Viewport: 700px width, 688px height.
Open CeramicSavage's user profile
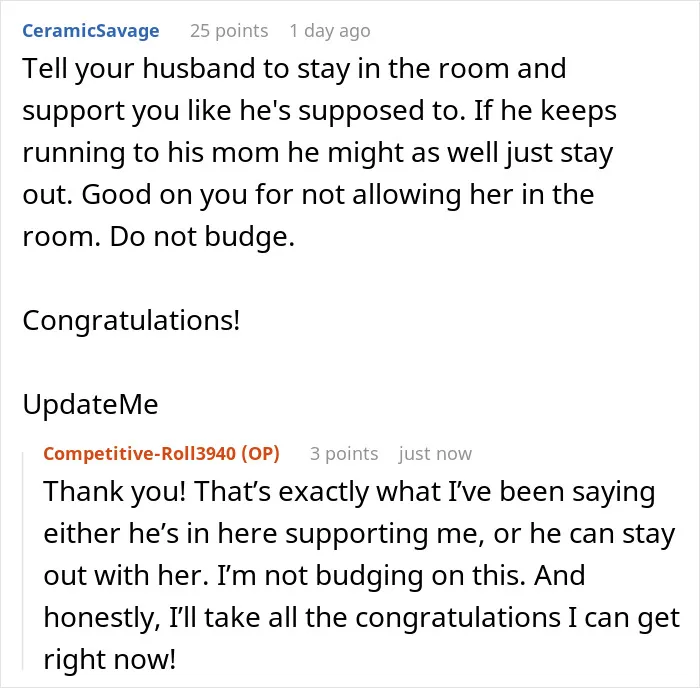(91, 31)
